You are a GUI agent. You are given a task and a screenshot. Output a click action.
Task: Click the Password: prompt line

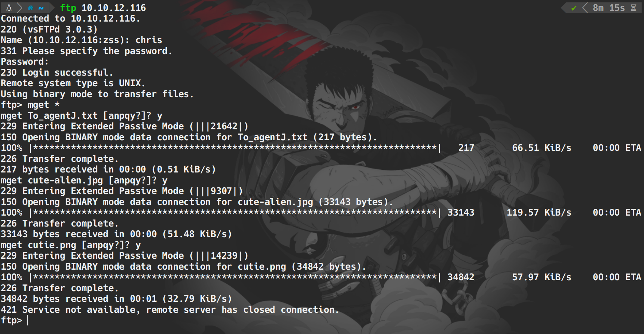[x=25, y=62]
